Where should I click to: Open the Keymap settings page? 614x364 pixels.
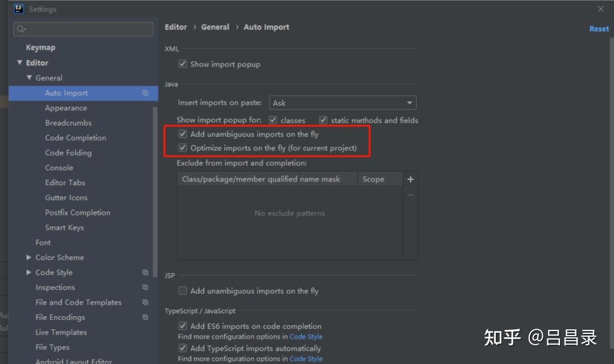point(40,48)
